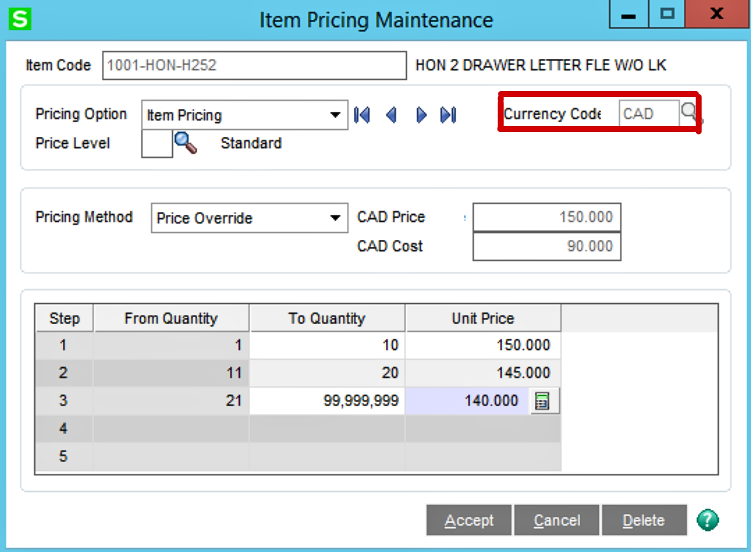Image resolution: width=751 pixels, height=552 pixels.
Task: Open Currency Code lookup magnifier
Action: 690,113
